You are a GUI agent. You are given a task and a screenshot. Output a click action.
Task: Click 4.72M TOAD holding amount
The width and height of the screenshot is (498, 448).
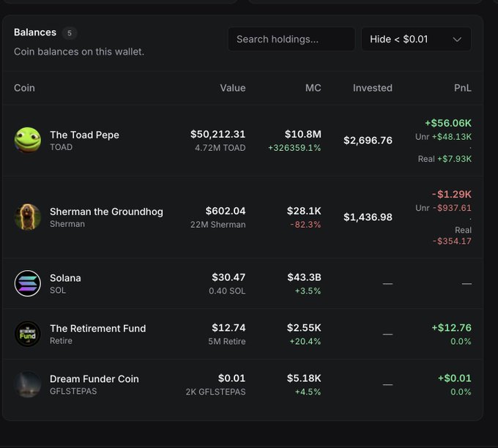220,148
